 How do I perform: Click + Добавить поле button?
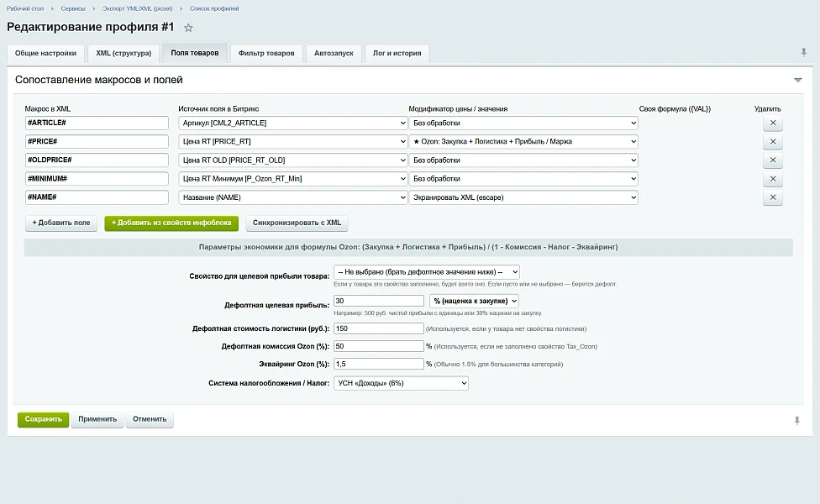[x=61, y=223]
